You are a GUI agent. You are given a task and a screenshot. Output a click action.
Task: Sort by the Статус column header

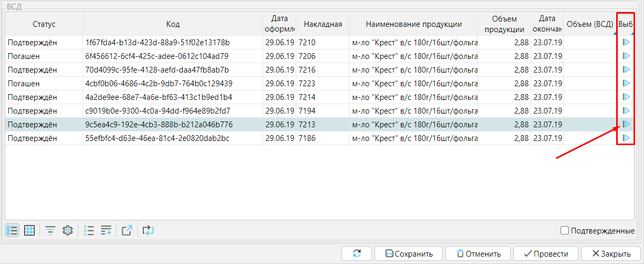tap(44, 24)
